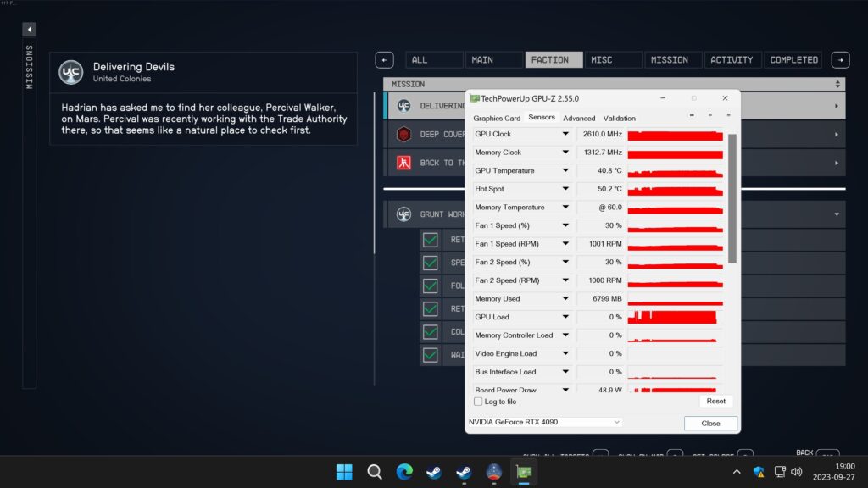Toggle sixth Grunt Work objective checkbox (WAI)

pyautogui.click(x=430, y=355)
